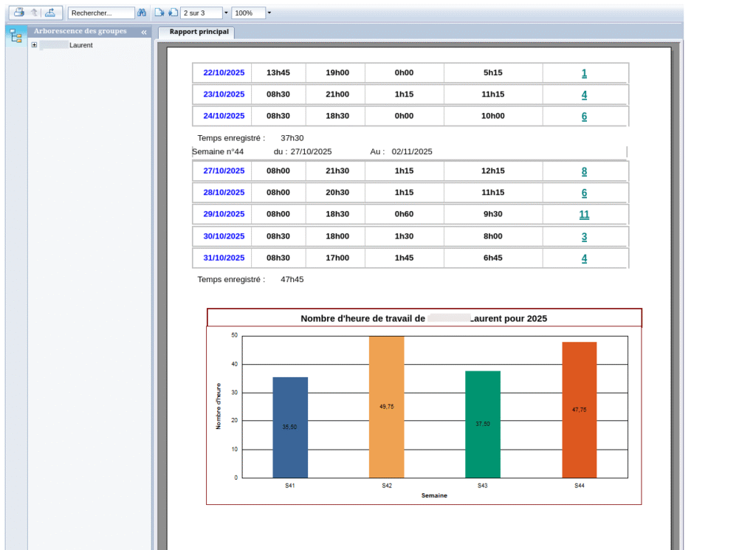Open link 4 in the 23/10/2025 row
Image resolution: width=756 pixels, height=550 pixels.
click(x=584, y=95)
